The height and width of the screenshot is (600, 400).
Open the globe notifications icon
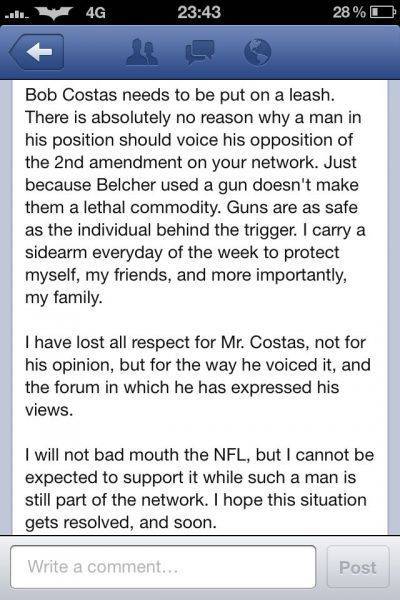(x=257, y=52)
